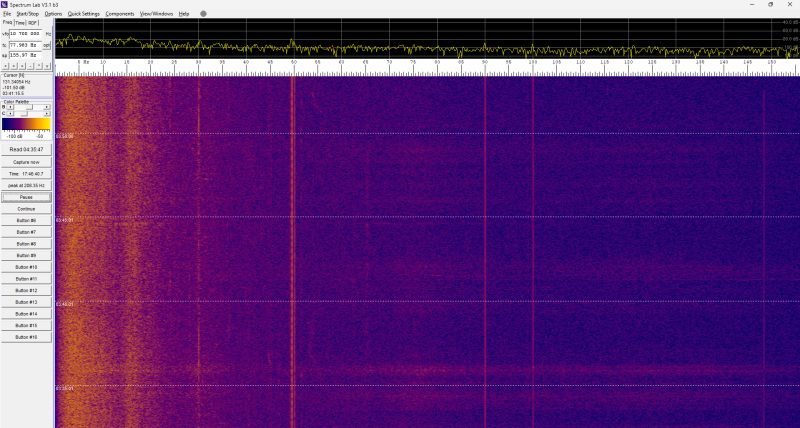800x428 pixels.
Task: Click the cursor frequency readout 131.34084 Hz
Action: 16,82
